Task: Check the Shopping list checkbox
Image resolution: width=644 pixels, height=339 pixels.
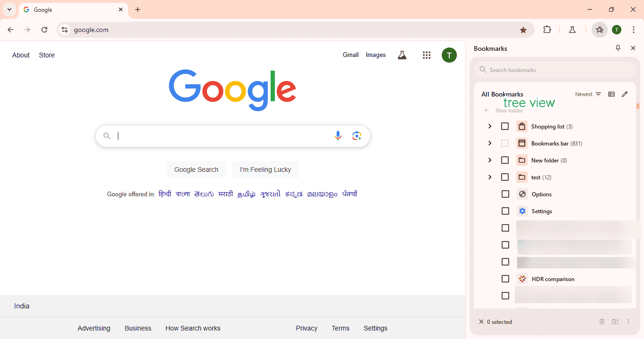Action: (x=505, y=126)
